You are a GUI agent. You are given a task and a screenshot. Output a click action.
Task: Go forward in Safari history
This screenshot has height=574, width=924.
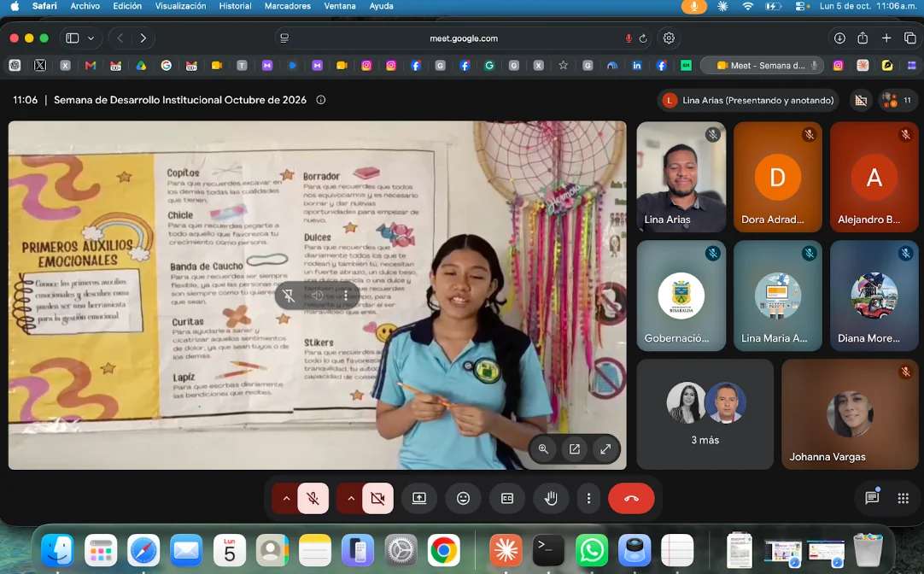pos(143,38)
